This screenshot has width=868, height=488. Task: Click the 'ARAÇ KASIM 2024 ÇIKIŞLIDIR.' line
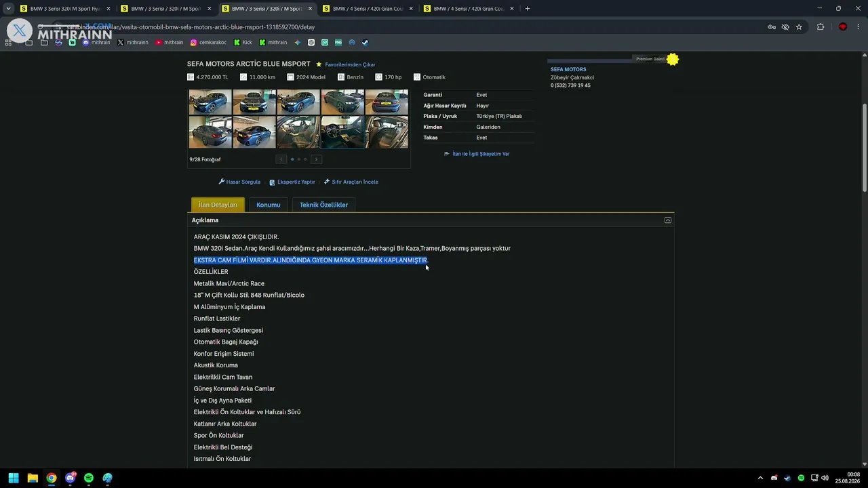click(x=236, y=237)
